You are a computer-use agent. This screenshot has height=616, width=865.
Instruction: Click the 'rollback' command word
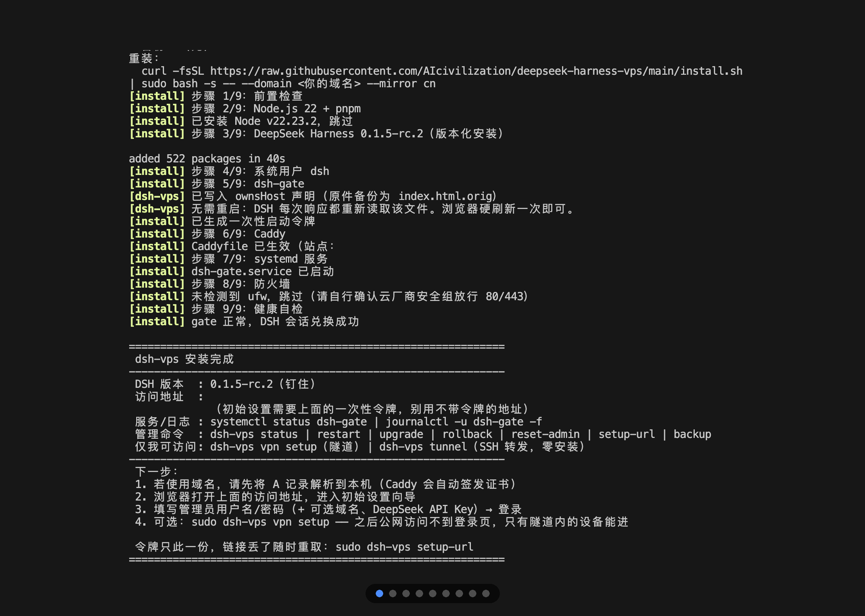467,434
